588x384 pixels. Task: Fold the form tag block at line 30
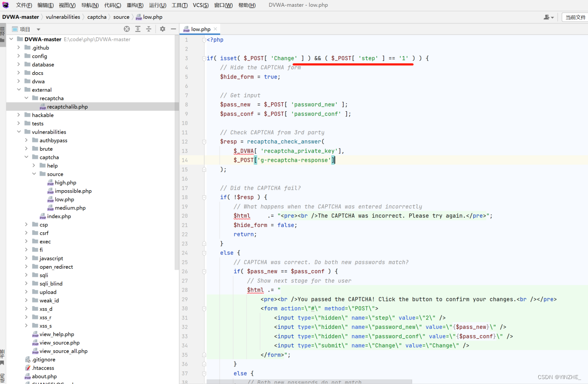(x=204, y=309)
